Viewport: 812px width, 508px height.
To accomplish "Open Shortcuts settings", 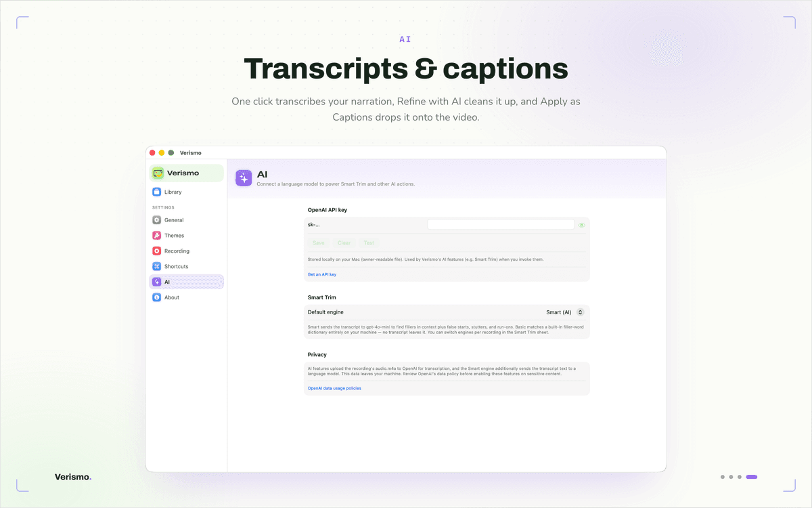I will pyautogui.click(x=186, y=266).
